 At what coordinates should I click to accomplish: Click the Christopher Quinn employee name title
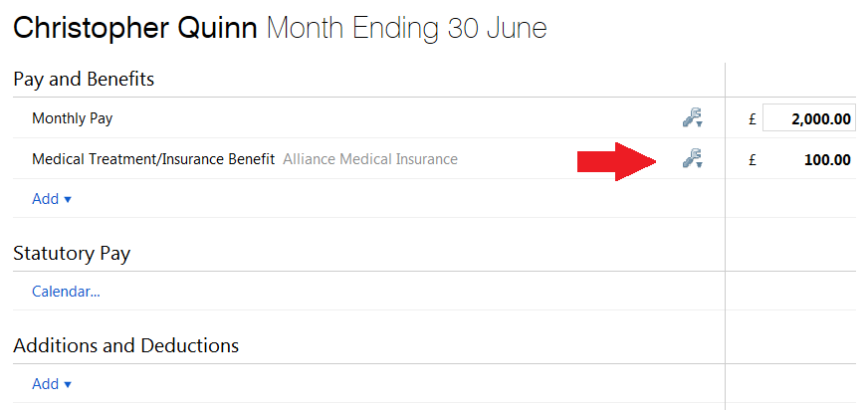pos(135,29)
